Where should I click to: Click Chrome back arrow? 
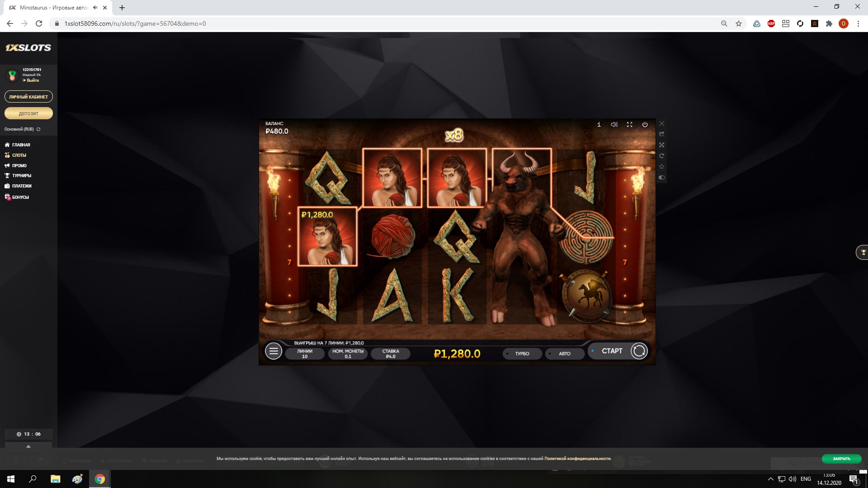click(10, 23)
